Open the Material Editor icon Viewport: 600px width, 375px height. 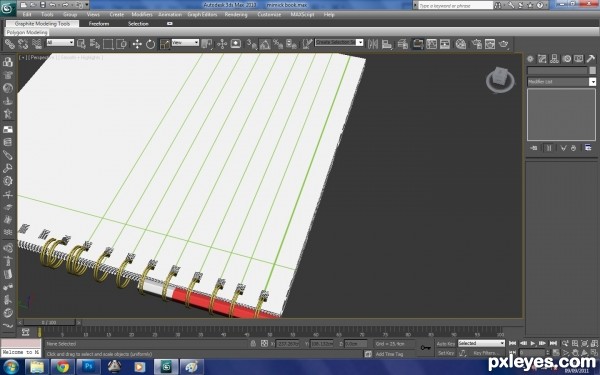coord(461,44)
